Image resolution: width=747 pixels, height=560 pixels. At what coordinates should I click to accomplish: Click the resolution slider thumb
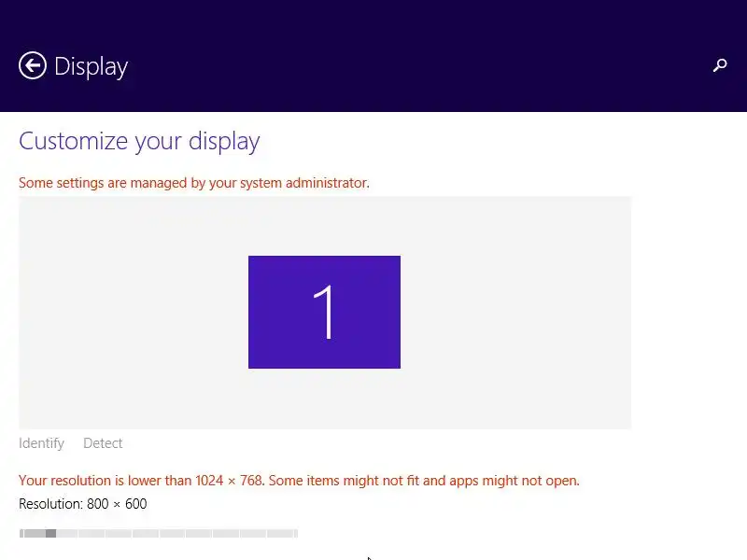click(x=51, y=533)
